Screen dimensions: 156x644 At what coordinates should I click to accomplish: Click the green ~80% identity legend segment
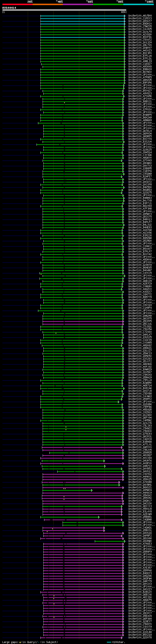pyautogui.click(x=108, y=4)
